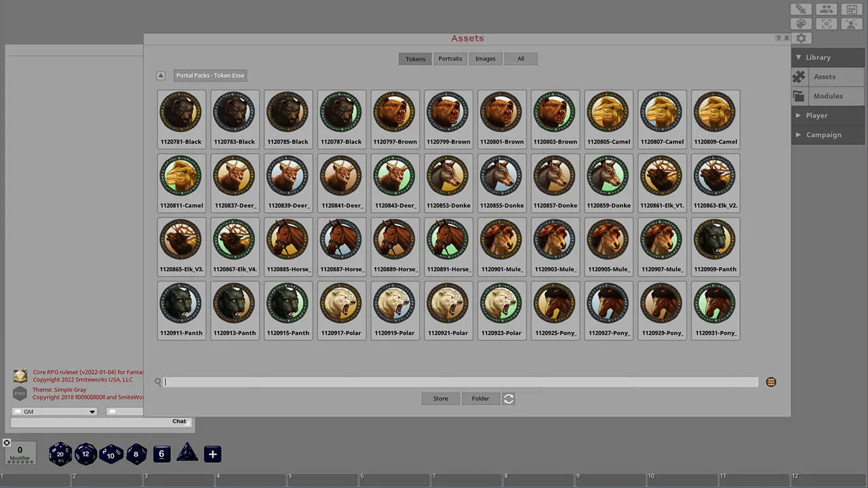Switch to the All filter

(x=521, y=59)
